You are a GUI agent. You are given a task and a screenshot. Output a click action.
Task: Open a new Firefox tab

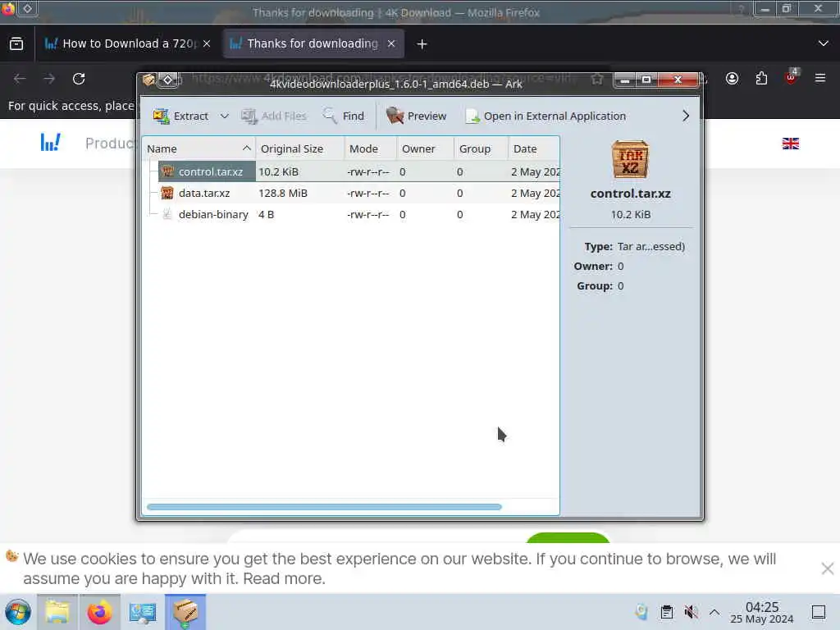(422, 44)
